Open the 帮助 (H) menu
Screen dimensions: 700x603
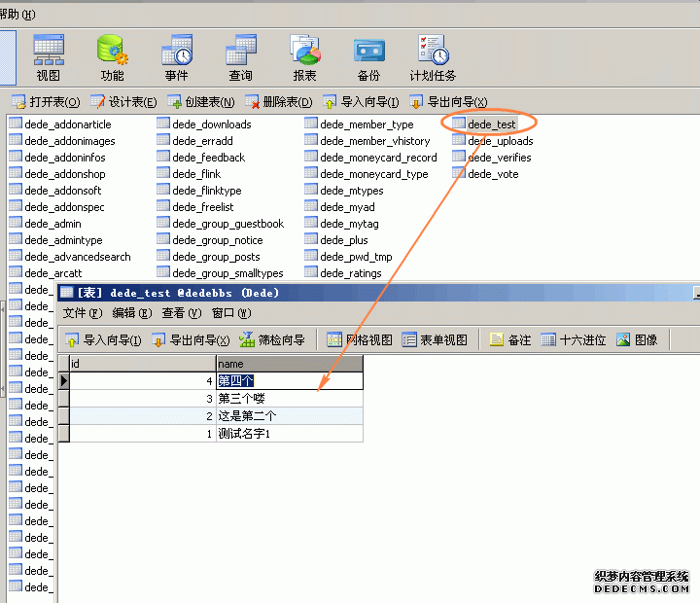tap(17, 15)
